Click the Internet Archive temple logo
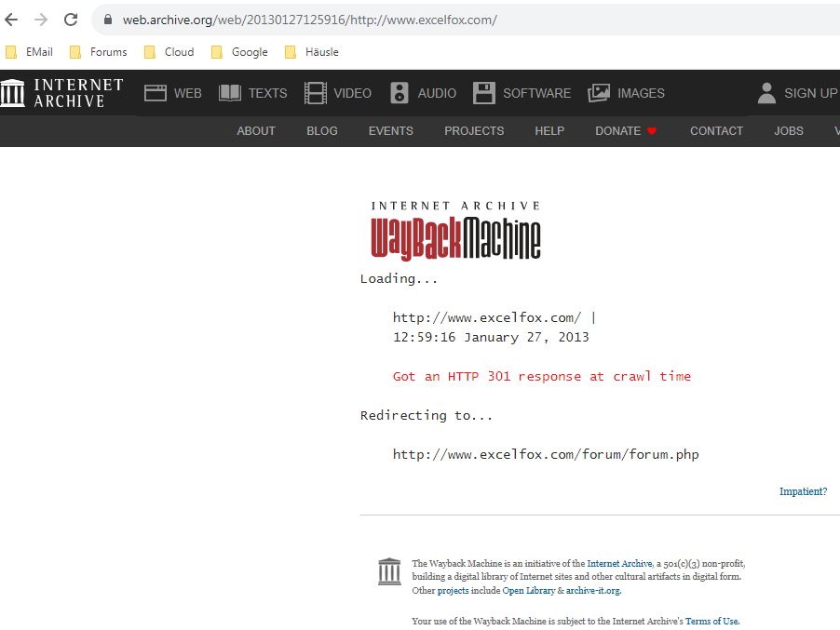Image resolution: width=840 pixels, height=630 pixels. 13,93
